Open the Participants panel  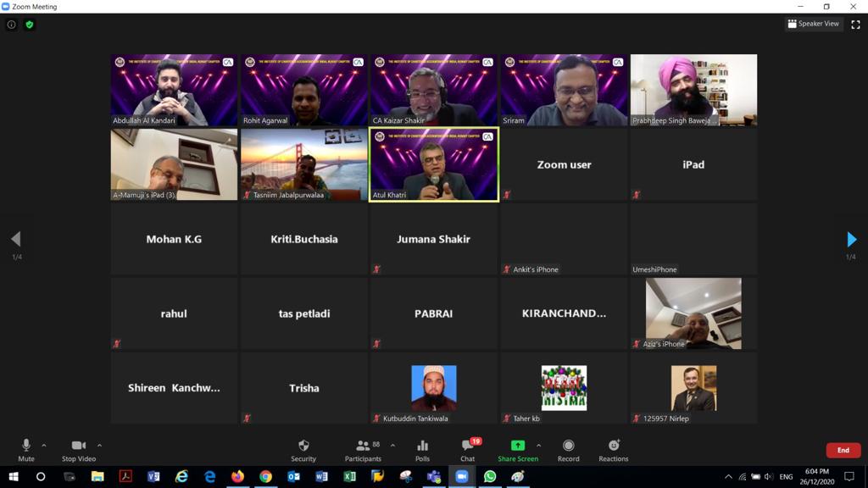tap(363, 451)
